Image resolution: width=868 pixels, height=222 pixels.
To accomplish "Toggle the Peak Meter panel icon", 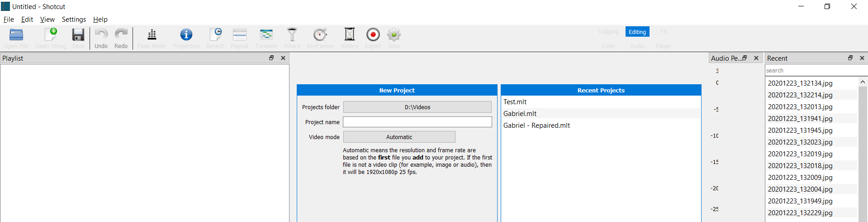I will point(152,34).
